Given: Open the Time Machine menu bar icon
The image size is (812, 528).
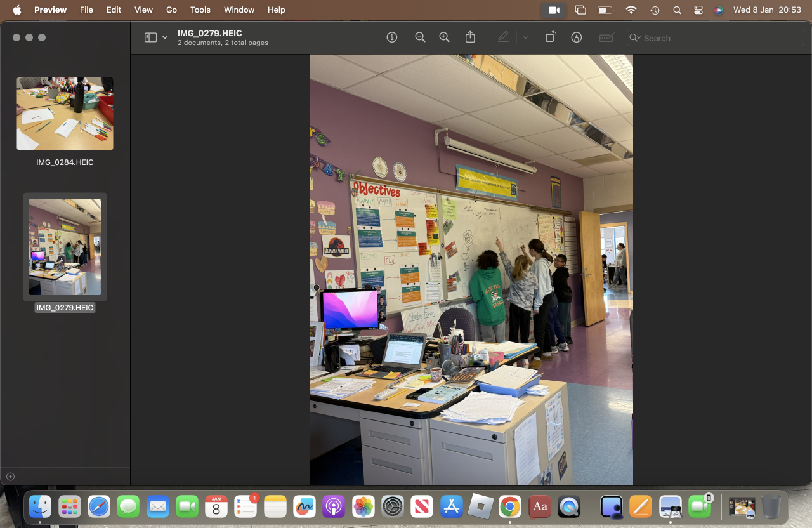Looking at the screenshot, I should click(655, 10).
